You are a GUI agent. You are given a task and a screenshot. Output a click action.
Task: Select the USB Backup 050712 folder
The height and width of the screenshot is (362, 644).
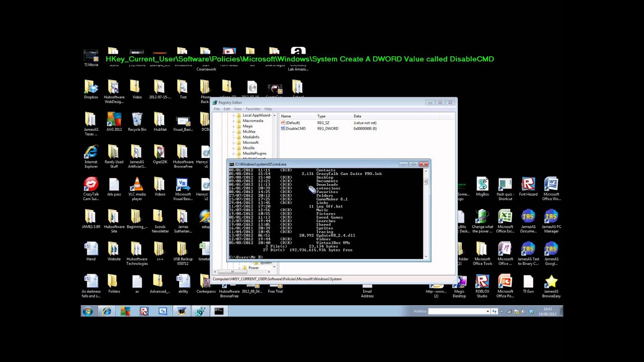tap(183, 253)
